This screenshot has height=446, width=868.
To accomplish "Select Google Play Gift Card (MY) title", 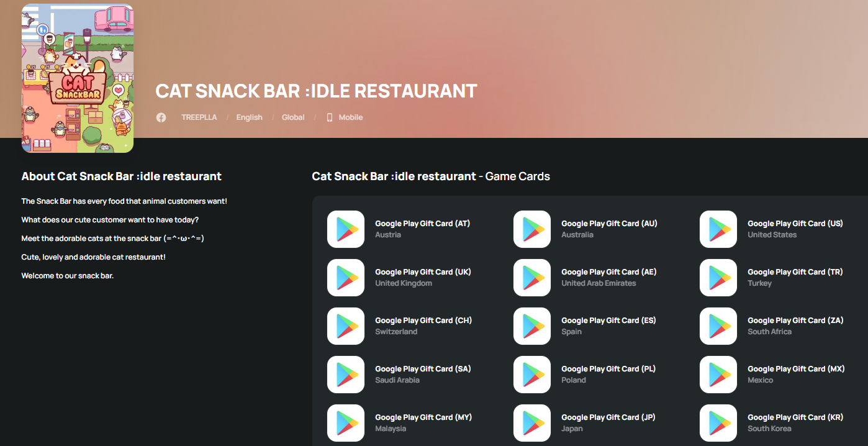I will pyautogui.click(x=423, y=417).
